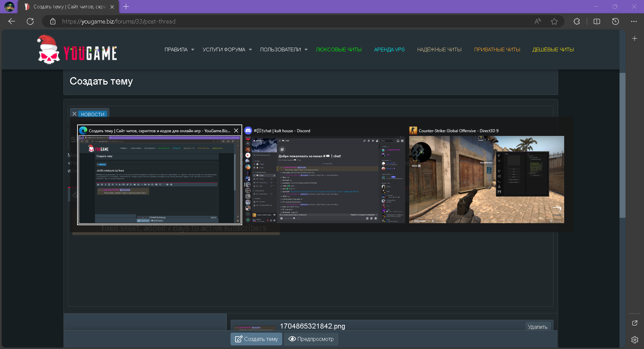The image size is (644, 349).
Task: Open the browser history icon
Action: pos(615,21)
